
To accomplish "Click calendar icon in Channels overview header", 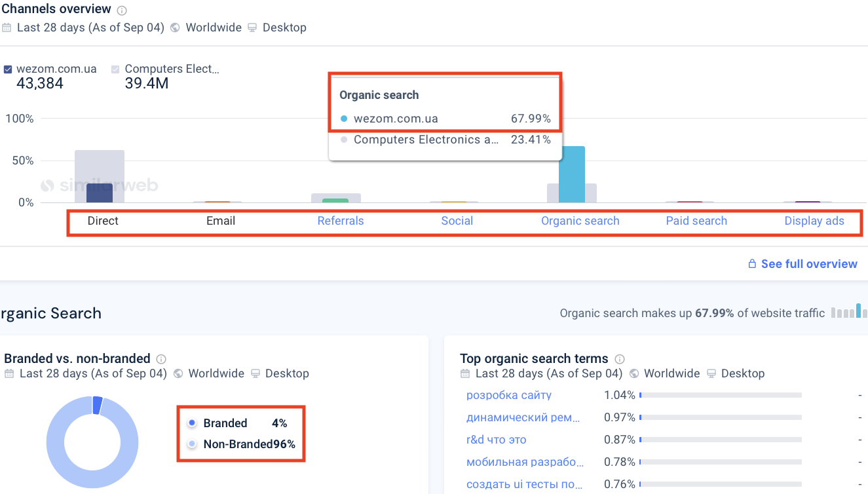I will (7, 28).
